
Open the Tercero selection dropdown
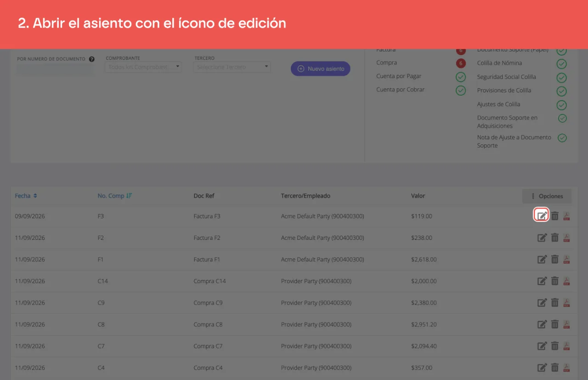pyautogui.click(x=232, y=67)
